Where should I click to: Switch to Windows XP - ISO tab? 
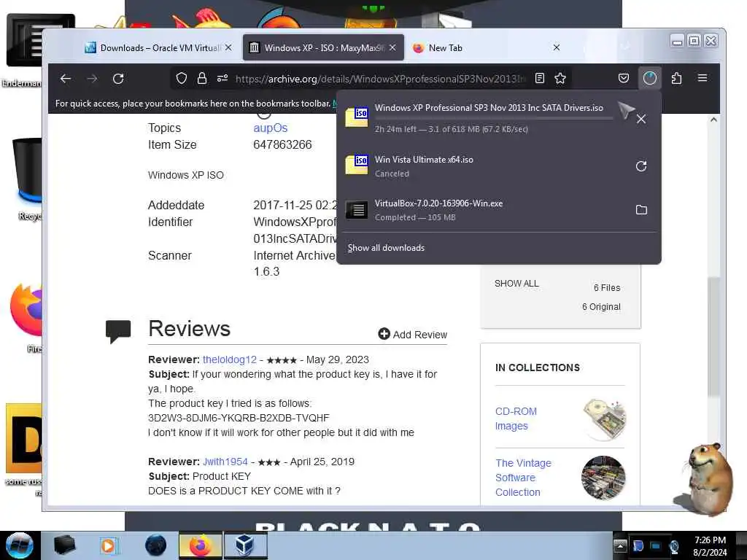click(x=323, y=47)
